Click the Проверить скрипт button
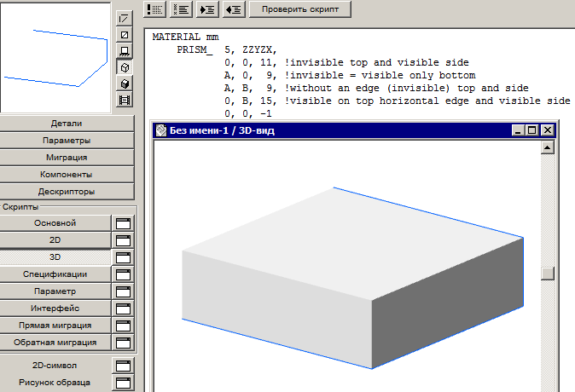Screen dimensions: 575x392 tap(300, 9)
